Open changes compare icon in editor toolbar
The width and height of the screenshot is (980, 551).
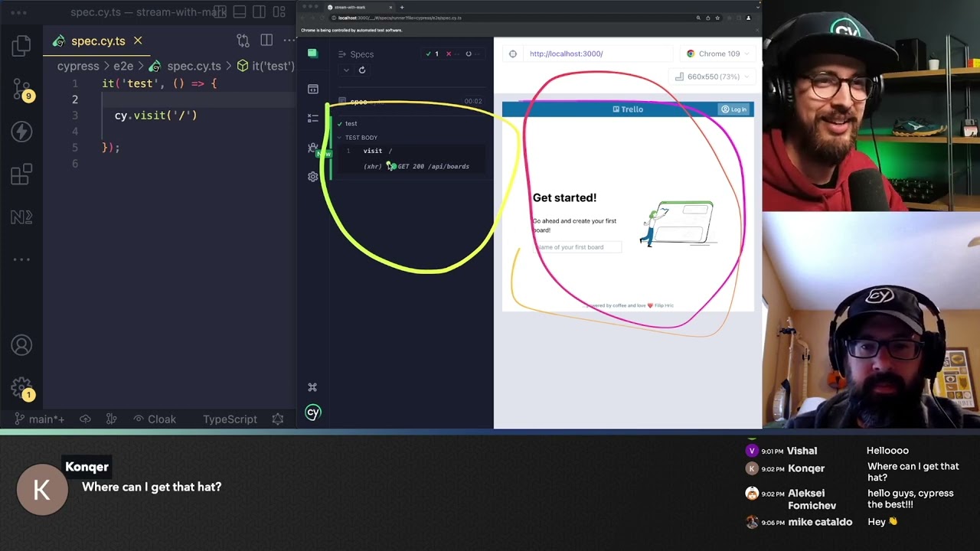[243, 41]
